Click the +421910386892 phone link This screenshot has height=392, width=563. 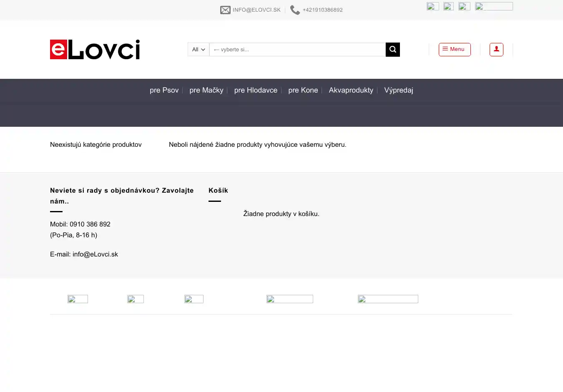click(322, 10)
